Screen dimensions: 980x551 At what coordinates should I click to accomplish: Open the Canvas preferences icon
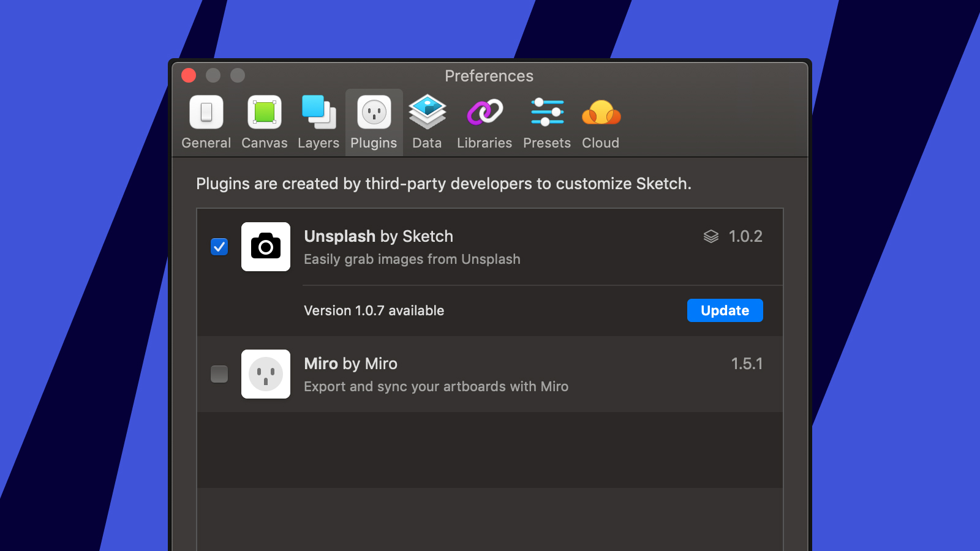pos(265,112)
